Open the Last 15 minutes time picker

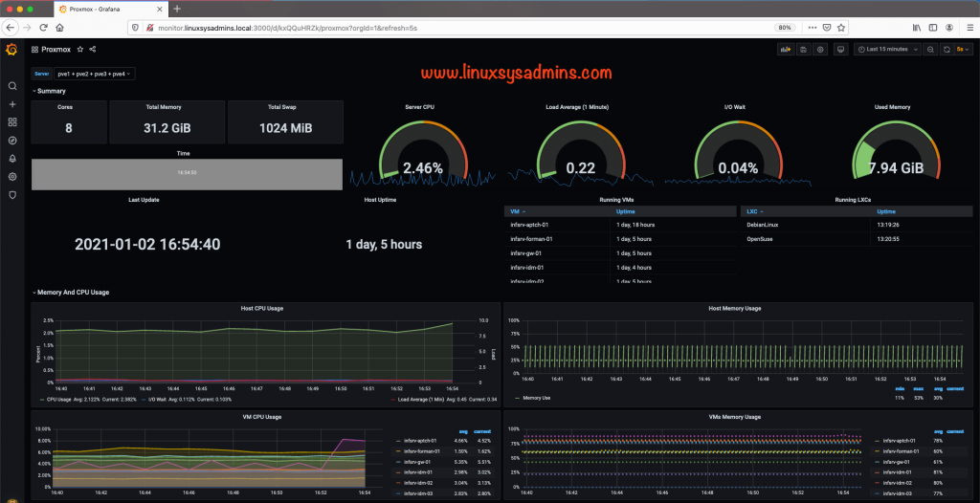pos(887,49)
